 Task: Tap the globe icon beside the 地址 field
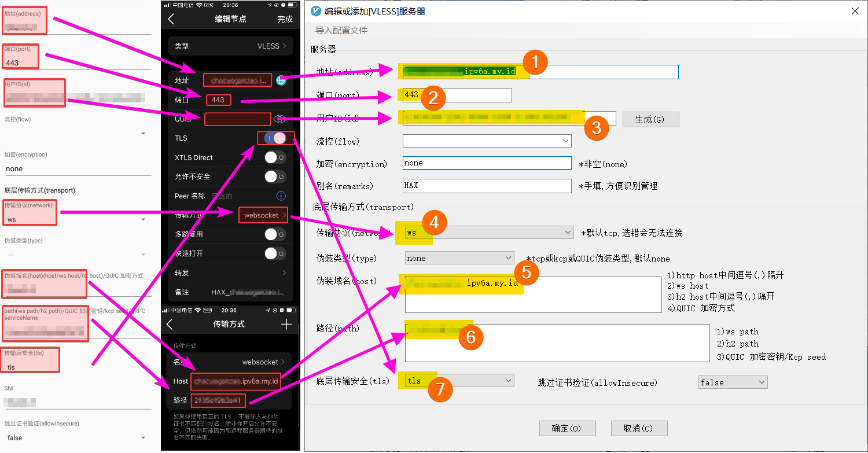[281, 80]
